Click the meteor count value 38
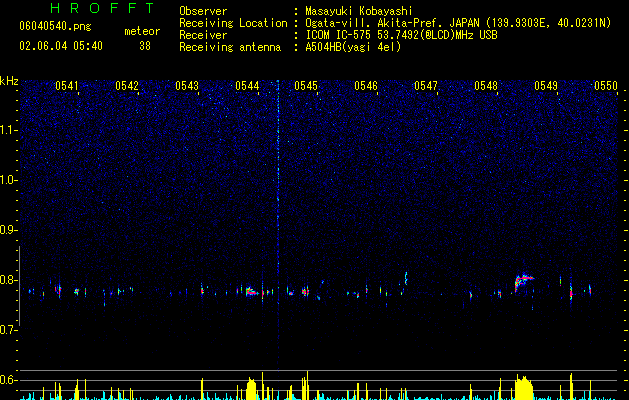This screenshot has height=400, width=629. point(145,46)
